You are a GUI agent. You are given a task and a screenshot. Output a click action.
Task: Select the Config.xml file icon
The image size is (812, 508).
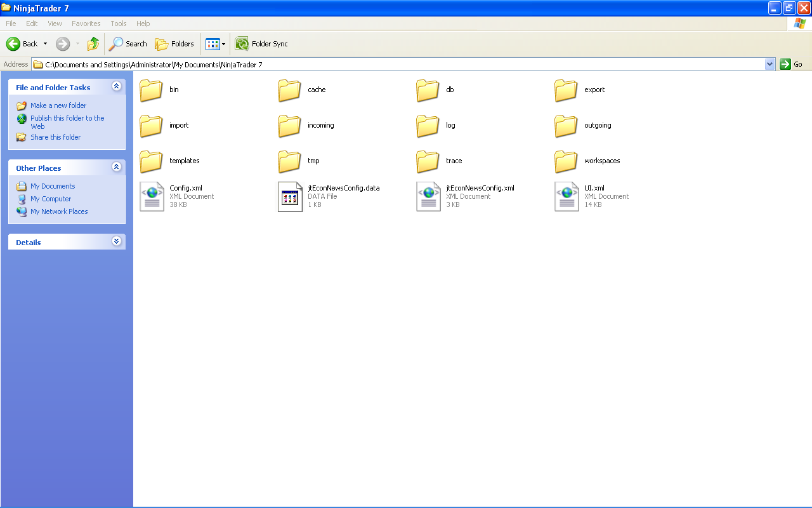click(x=152, y=197)
